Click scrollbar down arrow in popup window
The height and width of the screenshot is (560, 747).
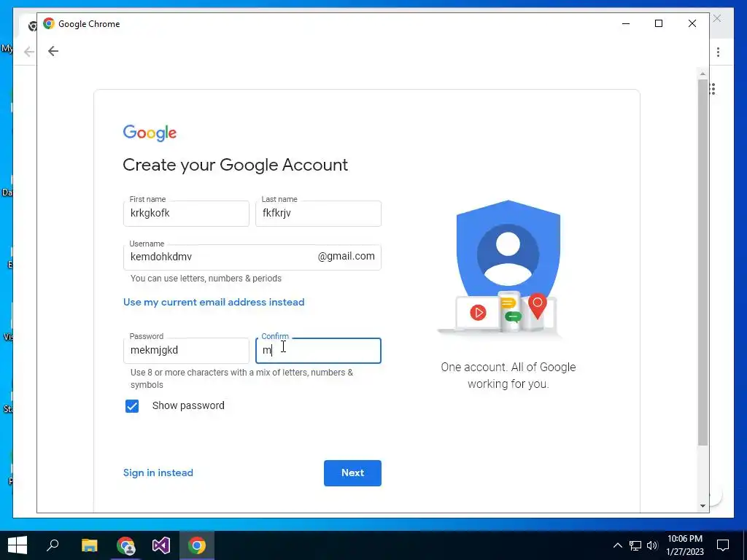pos(703,506)
